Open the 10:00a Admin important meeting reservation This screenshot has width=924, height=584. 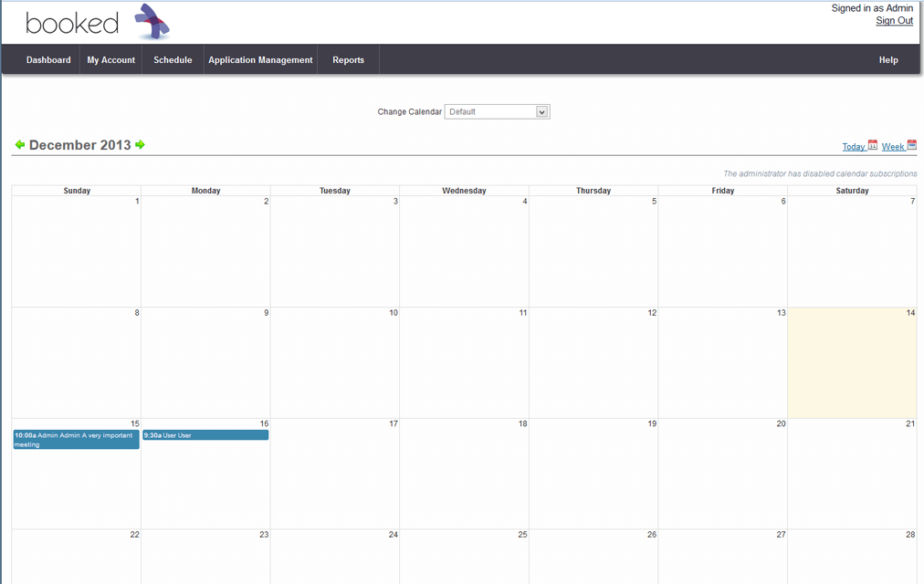(76, 440)
